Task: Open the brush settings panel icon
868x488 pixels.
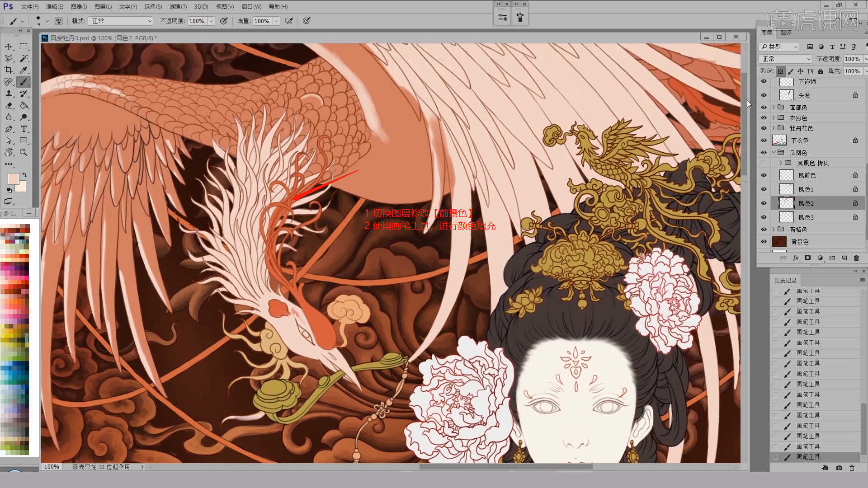Action: (x=58, y=21)
